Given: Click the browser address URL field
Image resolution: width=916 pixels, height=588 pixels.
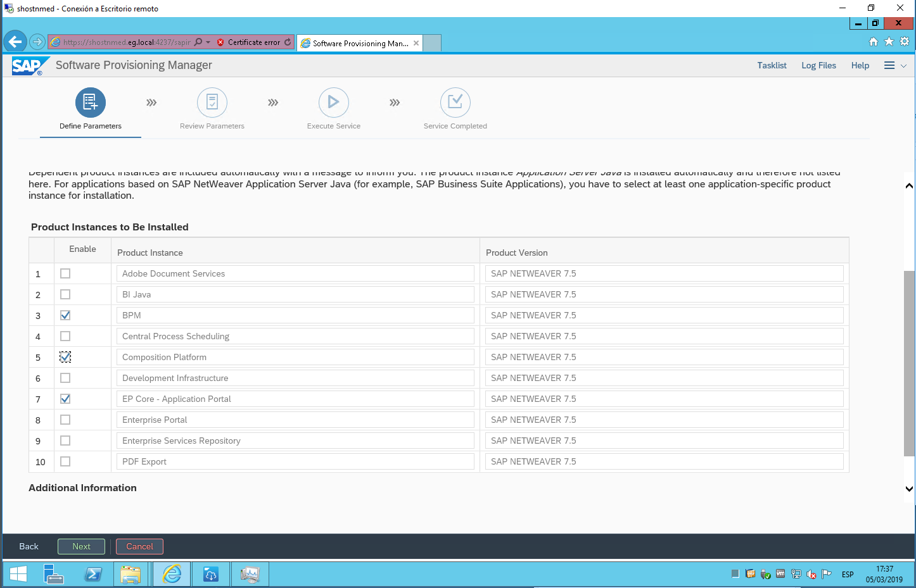Looking at the screenshot, I should pyautogui.click(x=127, y=42).
